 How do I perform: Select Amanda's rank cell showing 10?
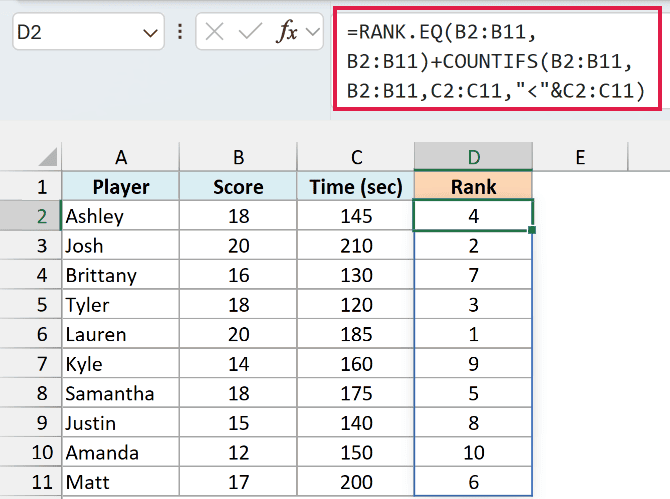473,452
